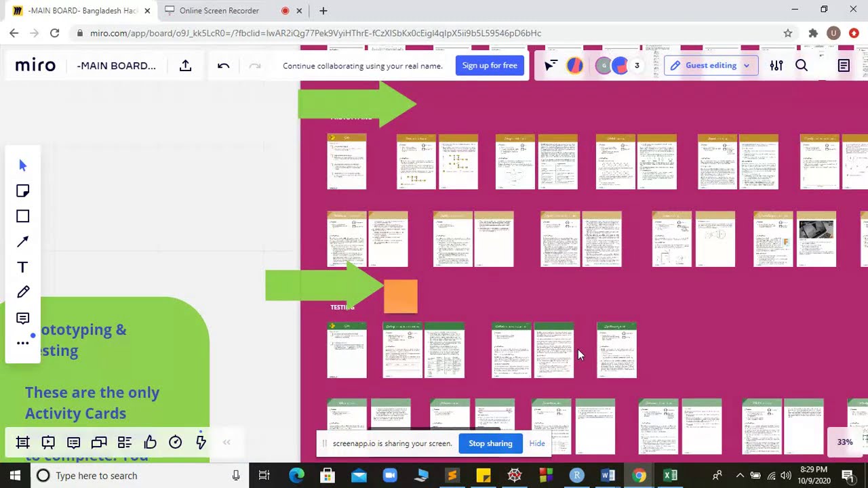Go back in browser history
This screenshot has width=868, height=488.
(x=14, y=33)
